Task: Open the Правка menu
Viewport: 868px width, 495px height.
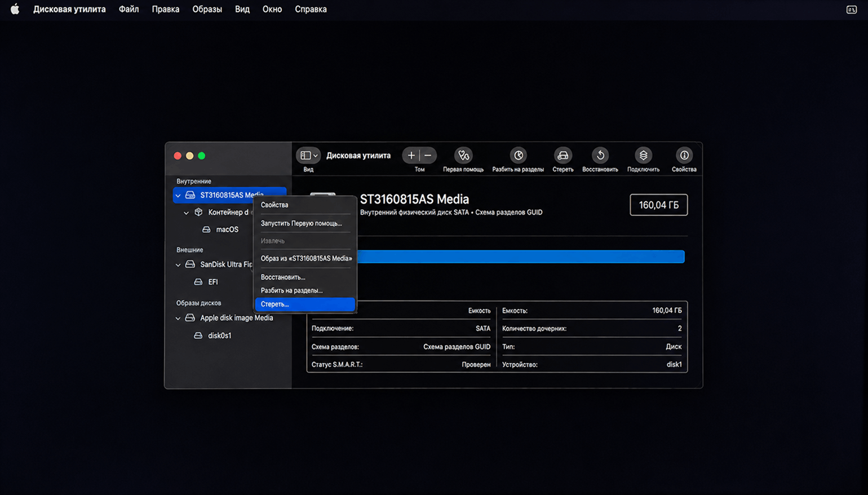Action: coord(166,9)
